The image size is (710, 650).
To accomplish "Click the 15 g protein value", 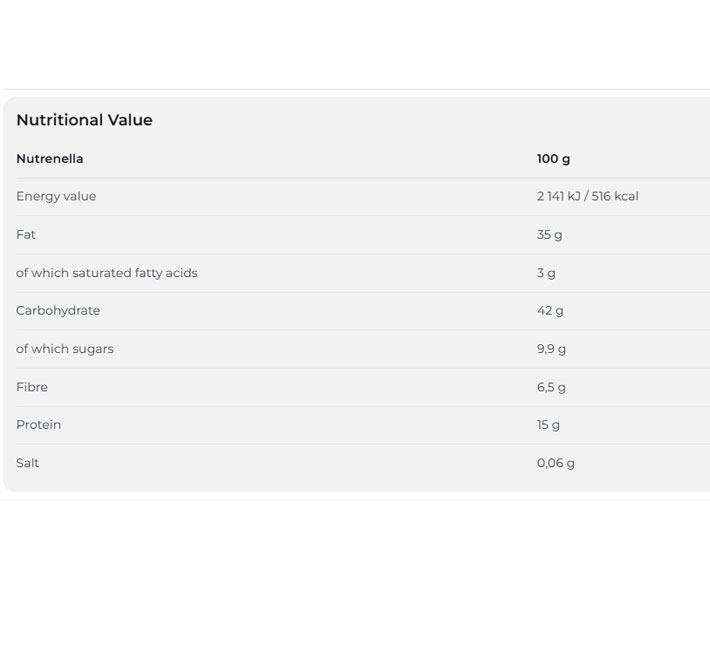I will (548, 425).
